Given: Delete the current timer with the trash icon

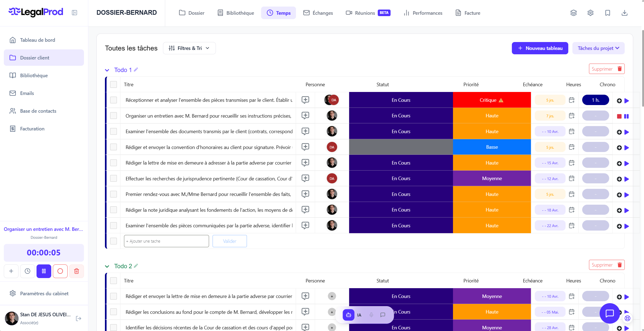Looking at the screenshot, I should [x=76, y=271].
